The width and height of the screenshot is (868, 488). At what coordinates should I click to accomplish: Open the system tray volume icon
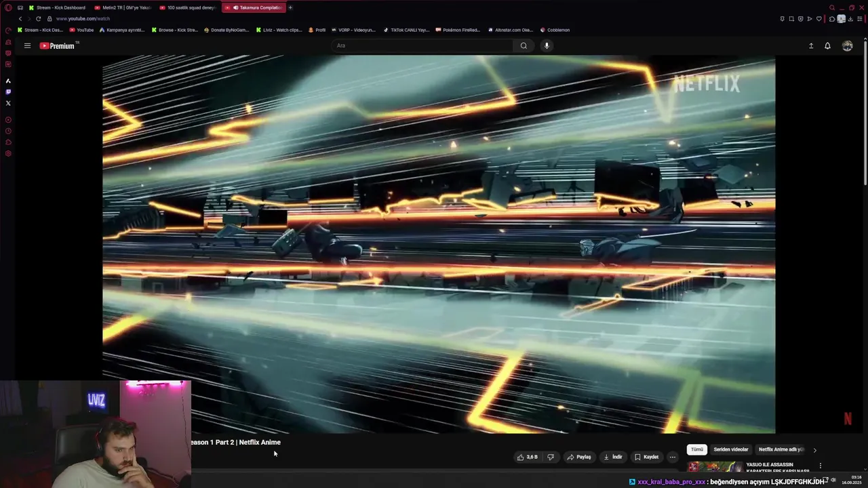tap(833, 480)
